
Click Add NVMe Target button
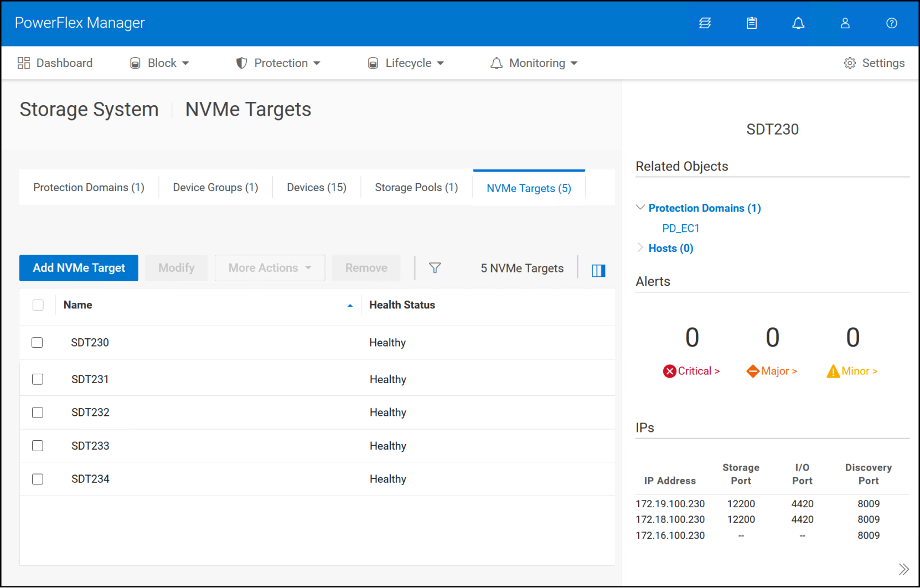(x=79, y=268)
